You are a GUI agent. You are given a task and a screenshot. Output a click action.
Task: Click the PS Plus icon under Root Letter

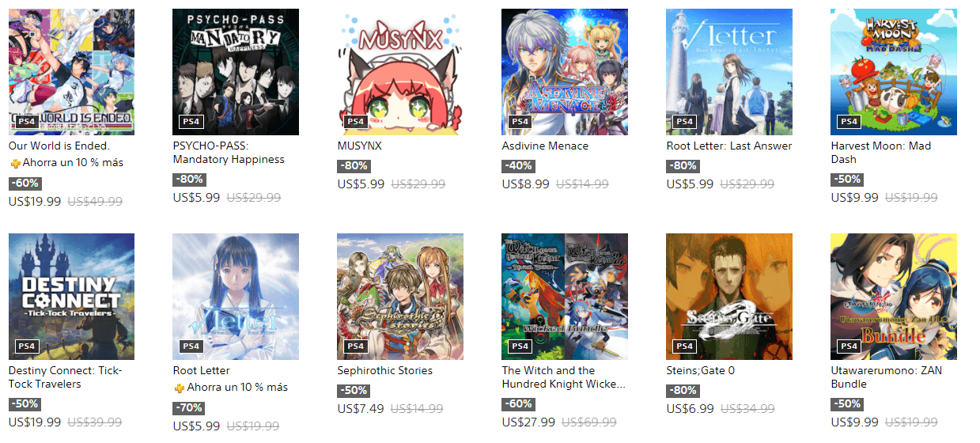click(x=180, y=388)
